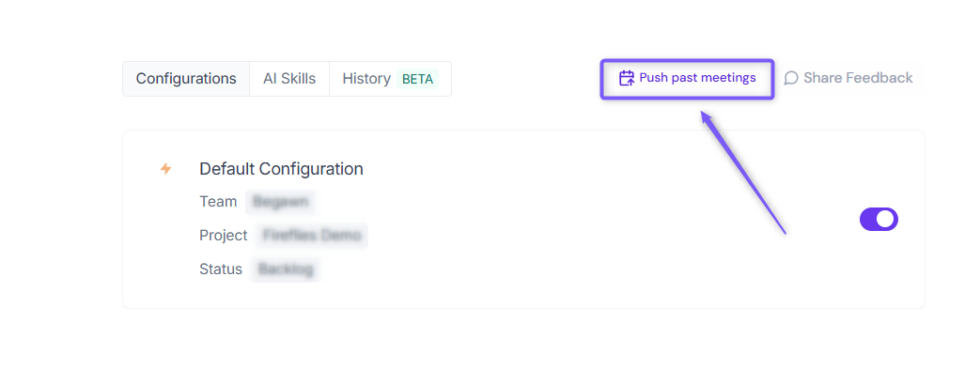Disable the Default Configuration toggle switch
980x384 pixels.
coord(879,219)
